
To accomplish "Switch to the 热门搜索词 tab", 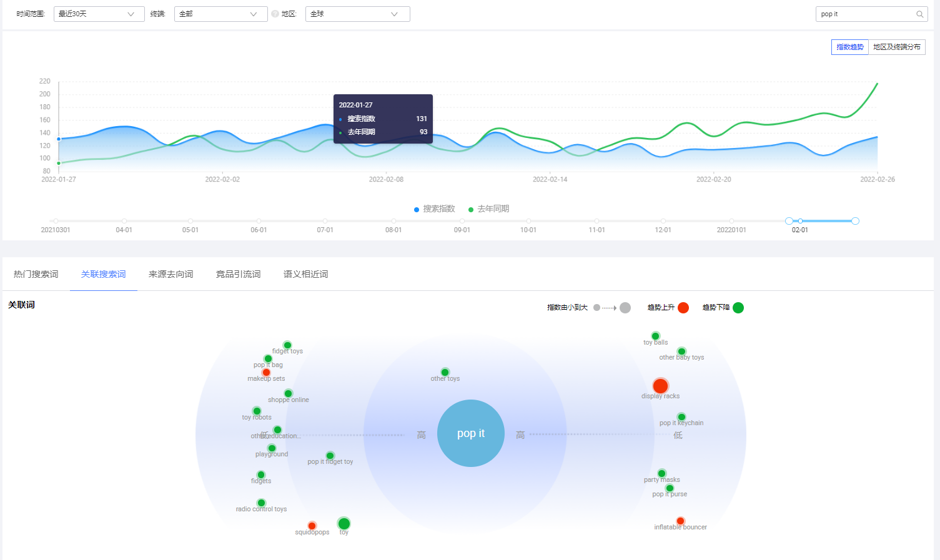I will pyautogui.click(x=36, y=274).
